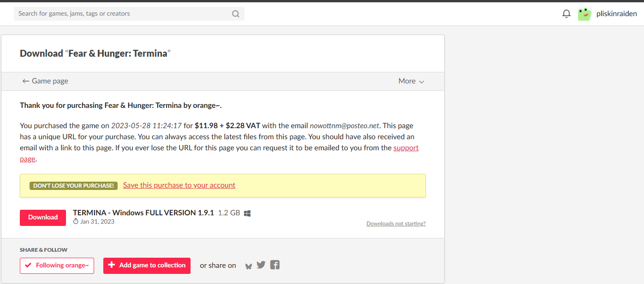The image size is (644, 284).
Task: Click the Download "Fear & Hunger: Termina" heading
Action: [x=95, y=53]
